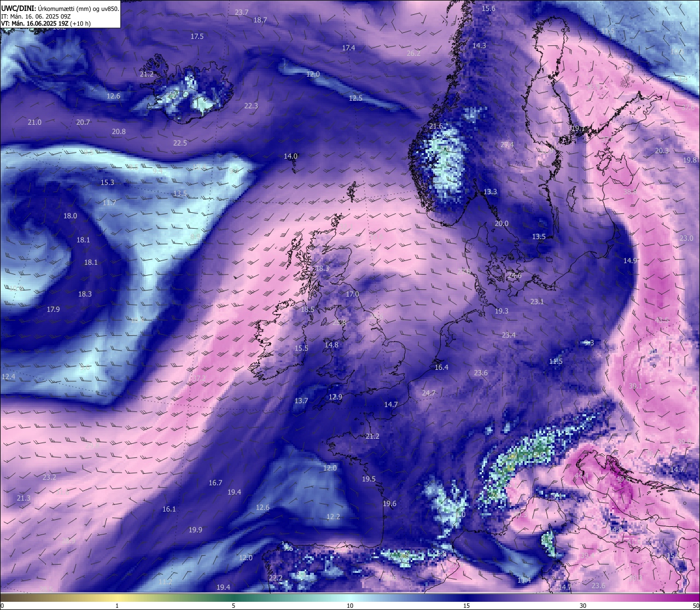
Task: Click the map value '22.3' east of Iceland
Action: coord(251,106)
